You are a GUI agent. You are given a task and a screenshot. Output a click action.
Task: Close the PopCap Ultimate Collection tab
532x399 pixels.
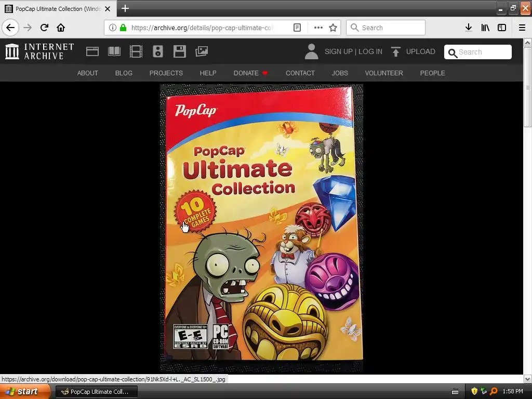pyautogui.click(x=108, y=9)
